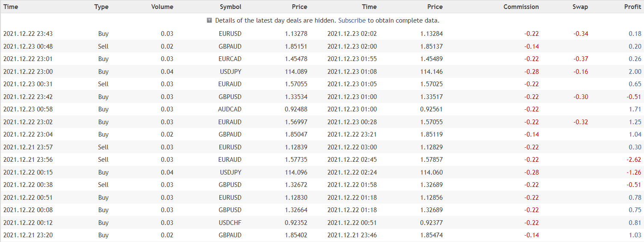Click open time 2021.12.21 23:20
The height and width of the screenshot is (242, 644).
tap(28, 235)
